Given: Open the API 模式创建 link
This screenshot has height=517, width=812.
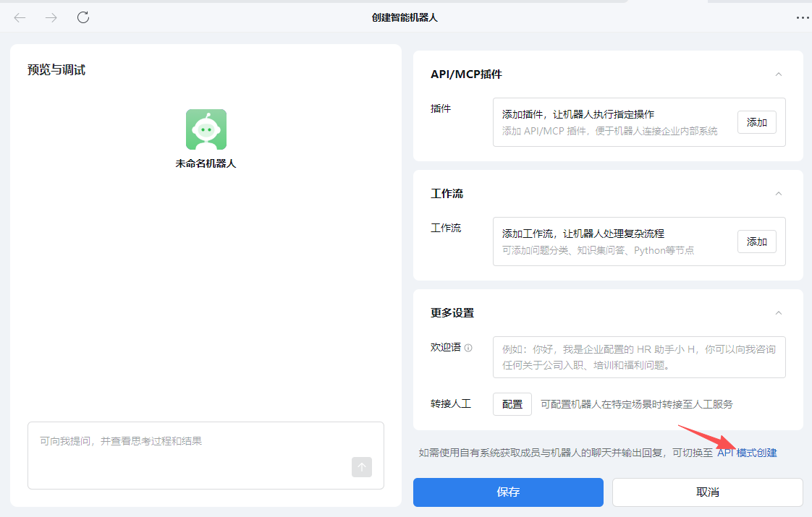Looking at the screenshot, I should pyautogui.click(x=747, y=453).
